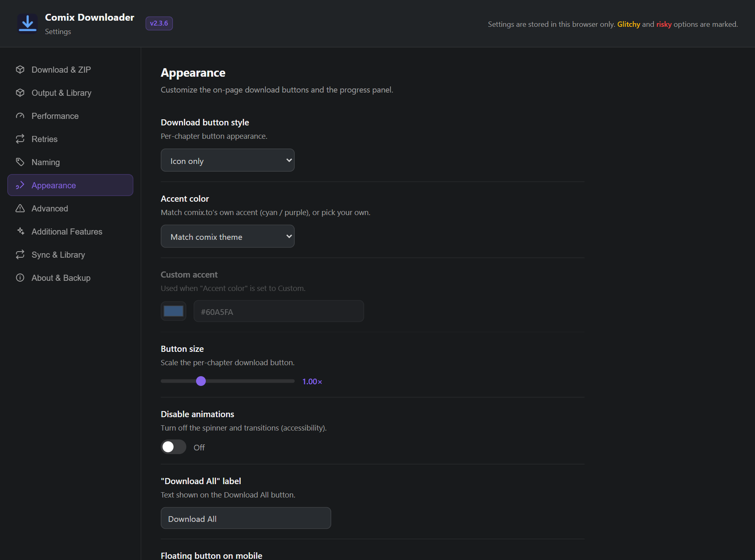This screenshot has width=755, height=560.
Task: Click the Accent color heading
Action: pyautogui.click(x=185, y=199)
